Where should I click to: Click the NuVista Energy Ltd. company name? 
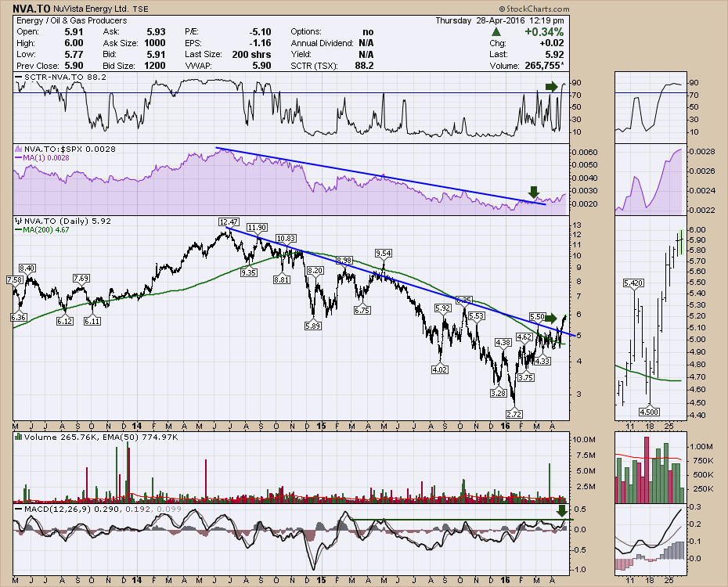pyautogui.click(x=91, y=9)
